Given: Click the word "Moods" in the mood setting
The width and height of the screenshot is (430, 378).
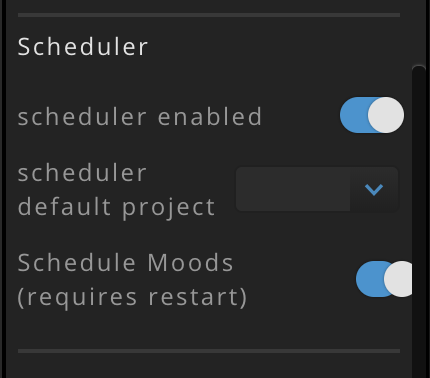Looking at the screenshot, I should [x=190, y=263].
